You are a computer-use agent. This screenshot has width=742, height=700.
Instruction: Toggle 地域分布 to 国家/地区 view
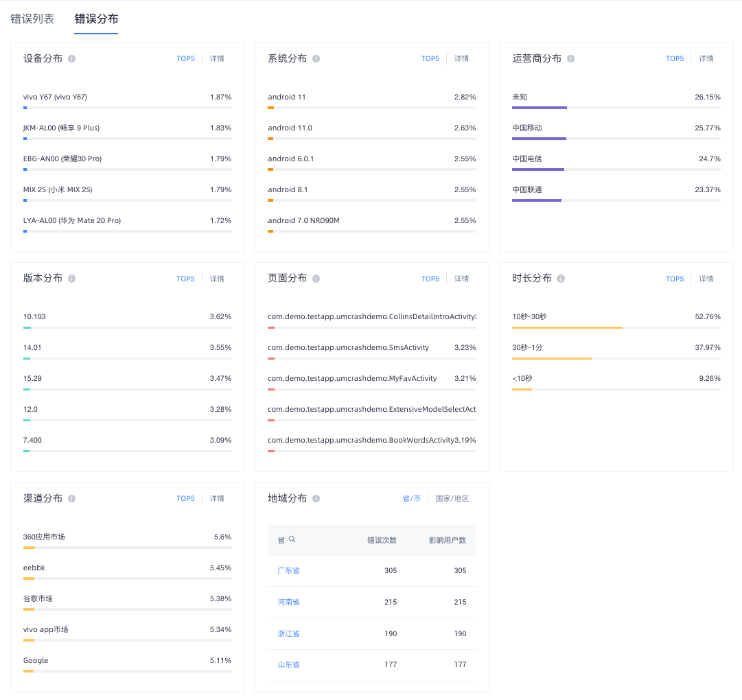(x=452, y=498)
